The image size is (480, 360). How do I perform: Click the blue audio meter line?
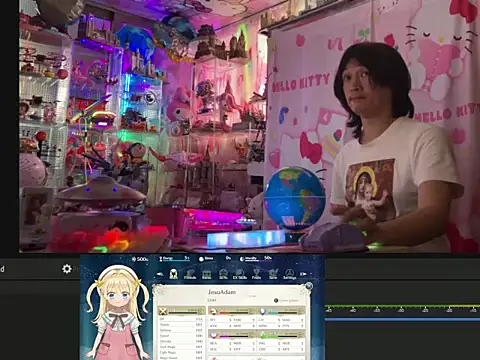pyautogui.click(x=402, y=320)
